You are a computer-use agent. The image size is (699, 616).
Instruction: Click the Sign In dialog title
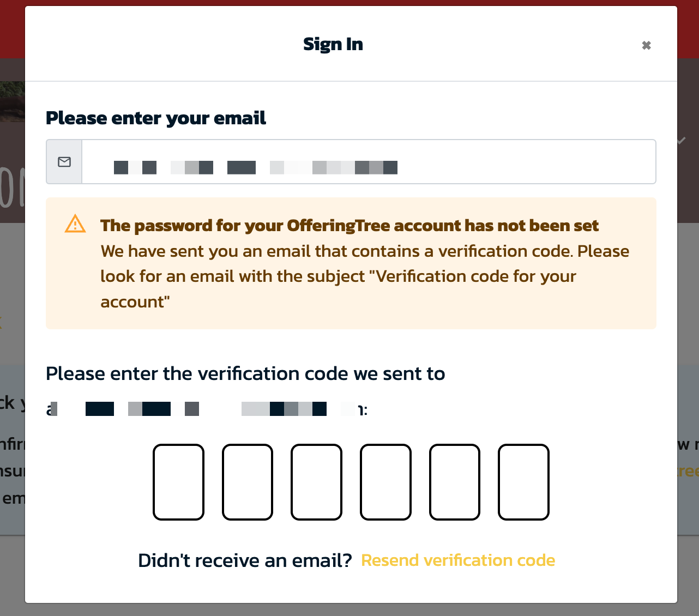coord(333,44)
